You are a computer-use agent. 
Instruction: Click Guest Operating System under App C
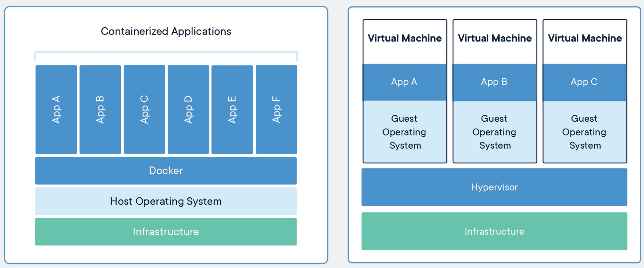[x=584, y=132]
